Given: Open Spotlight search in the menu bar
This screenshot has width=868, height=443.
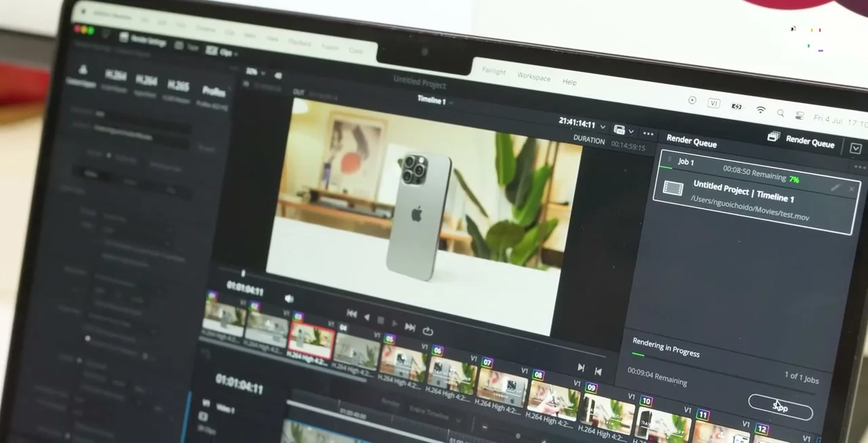Looking at the screenshot, I should (781, 112).
